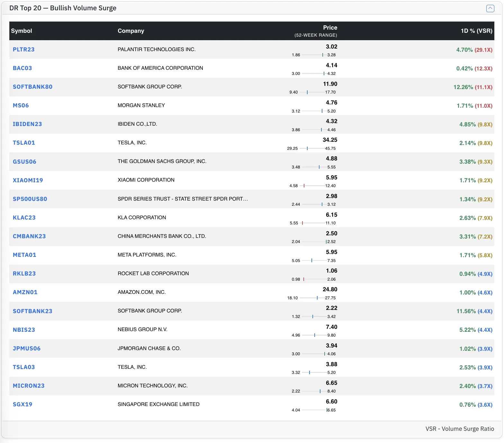Click ROCKET LAB CORPORATION company name
The height and width of the screenshot is (443, 504).
[153, 274]
